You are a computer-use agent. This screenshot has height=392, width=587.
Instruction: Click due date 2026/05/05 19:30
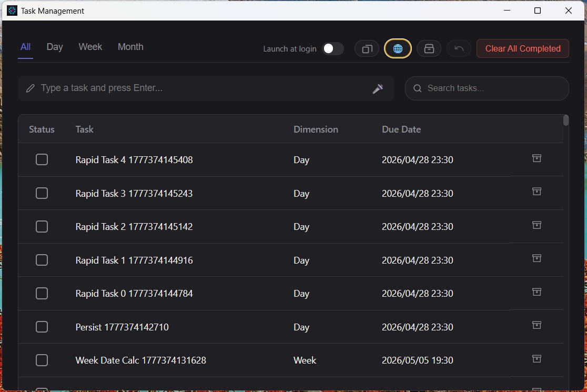[x=418, y=360]
